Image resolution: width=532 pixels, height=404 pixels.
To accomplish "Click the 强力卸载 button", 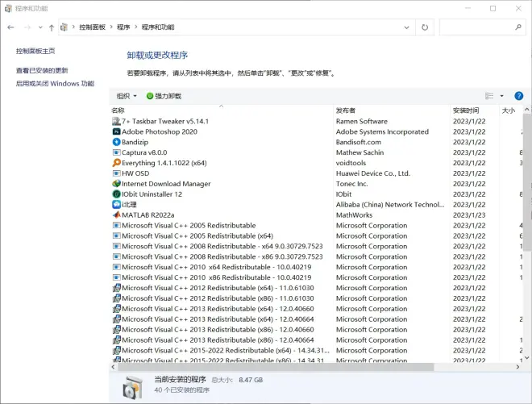I will [x=164, y=96].
